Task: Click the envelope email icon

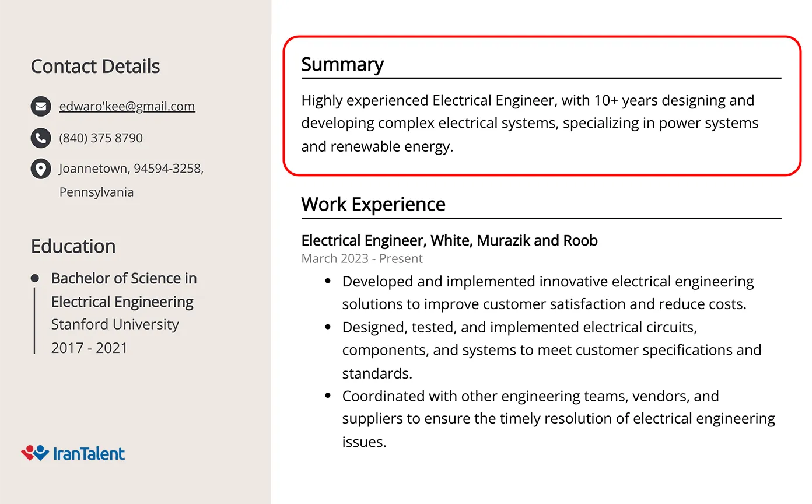Action: (40, 107)
